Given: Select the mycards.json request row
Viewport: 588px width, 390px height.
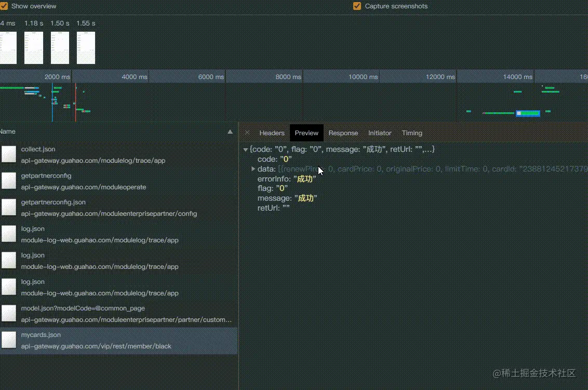Looking at the screenshot, I should (118, 341).
